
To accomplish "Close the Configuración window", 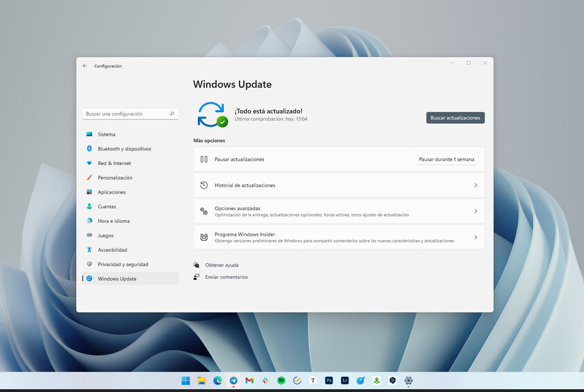I will (485, 63).
